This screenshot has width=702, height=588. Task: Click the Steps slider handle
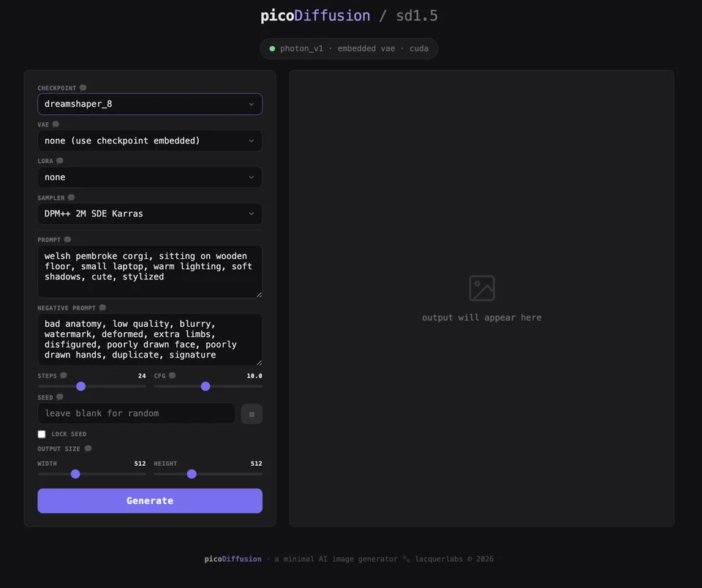81,386
